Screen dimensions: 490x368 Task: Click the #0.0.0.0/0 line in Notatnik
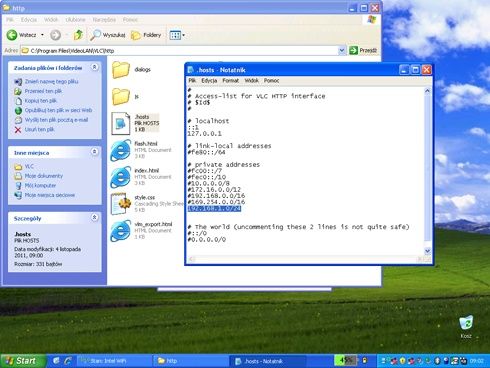click(x=207, y=239)
